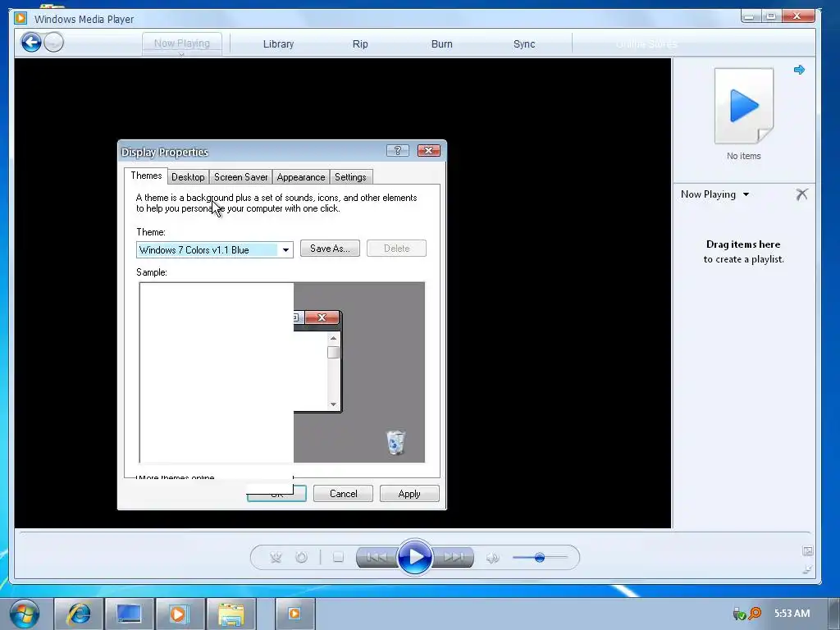
Task: Switch to the Appearance tab
Action: [x=300, y=177]
